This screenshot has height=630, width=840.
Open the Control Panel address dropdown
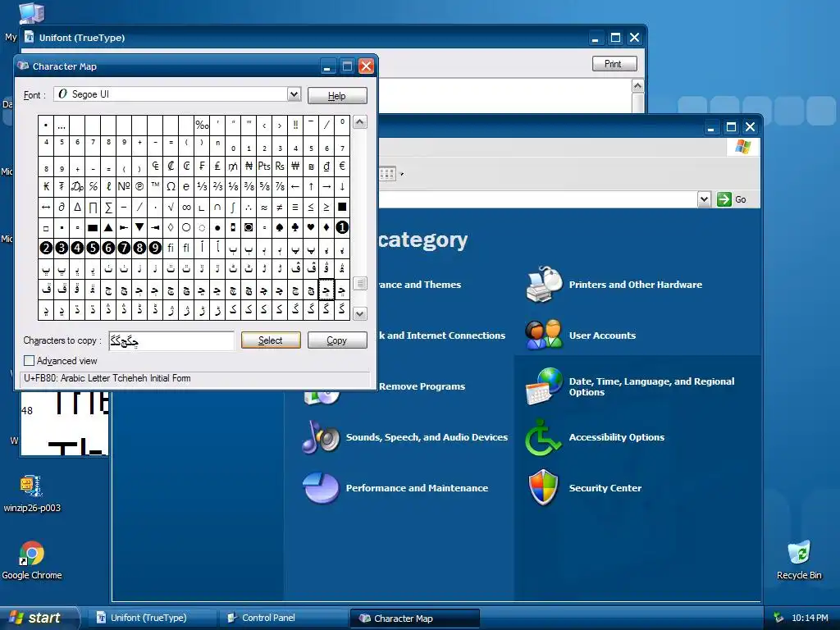click(704, 199)
